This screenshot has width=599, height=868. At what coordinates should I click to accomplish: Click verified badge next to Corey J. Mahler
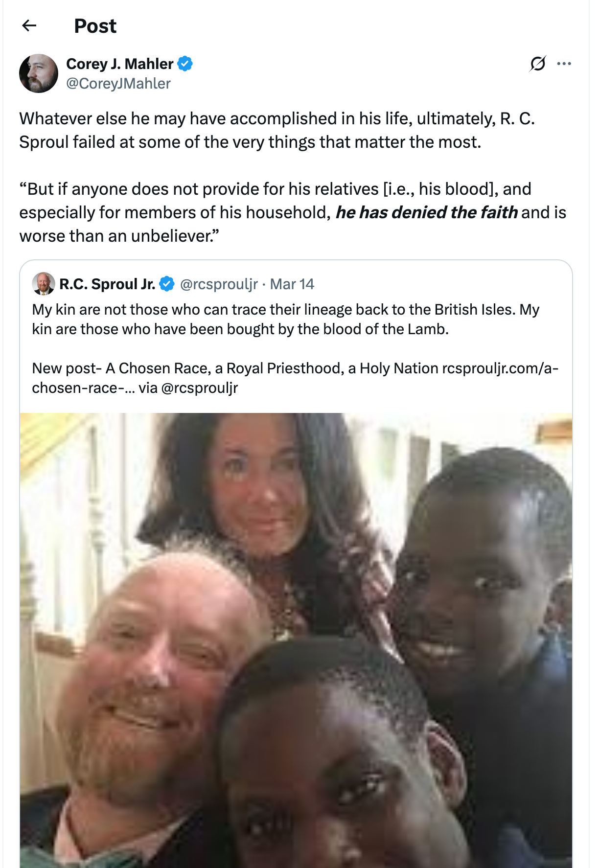[x=185, y=64]
